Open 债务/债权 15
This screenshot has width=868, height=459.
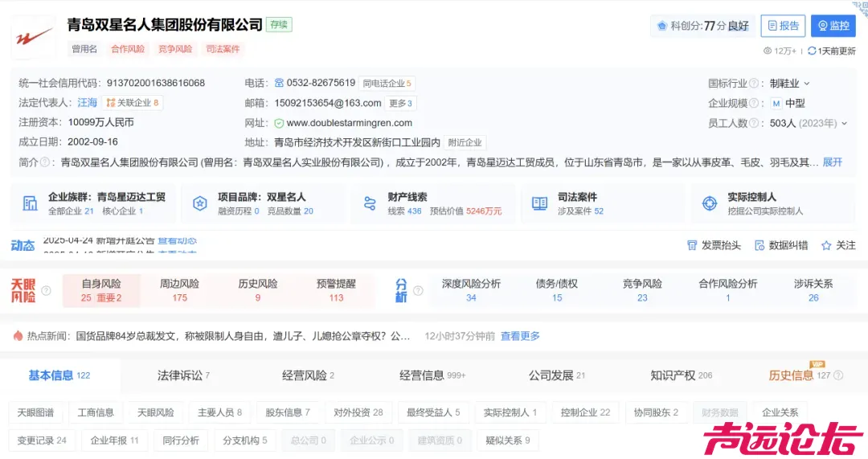[x=557, y=290]
